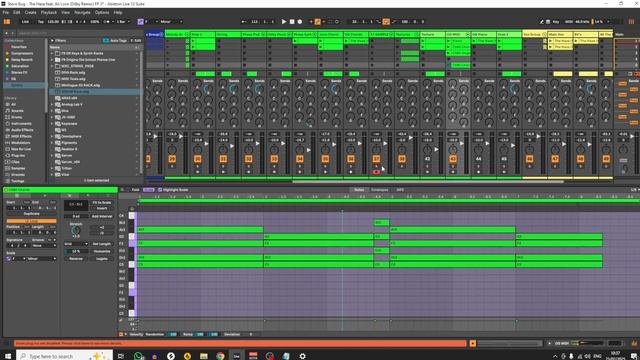The height and width of the screenshot is (360, 640).
Task: Switch to the MPE tab
Action: coord(400,190)
